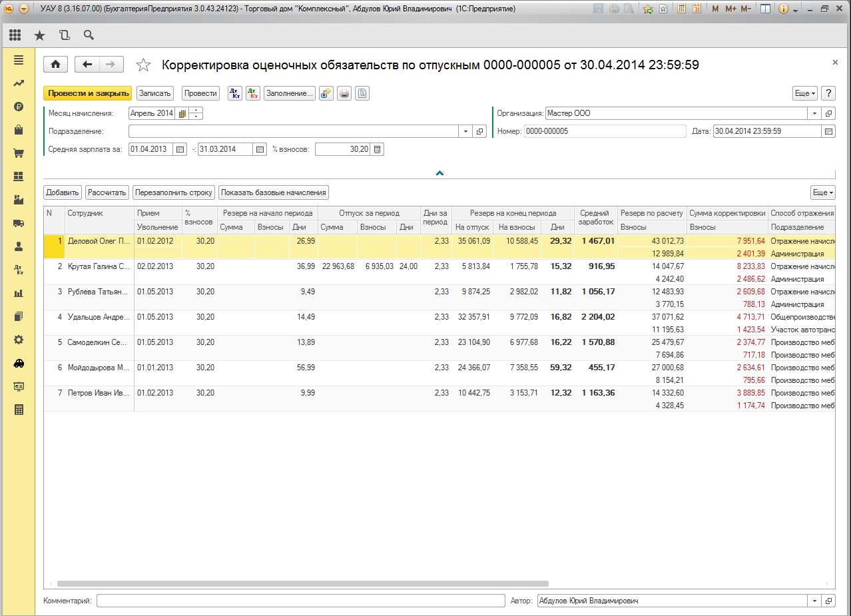The image size is (851, 616).
Task: Show red Дт/Кт tax postings
Action: pos(253,93)
